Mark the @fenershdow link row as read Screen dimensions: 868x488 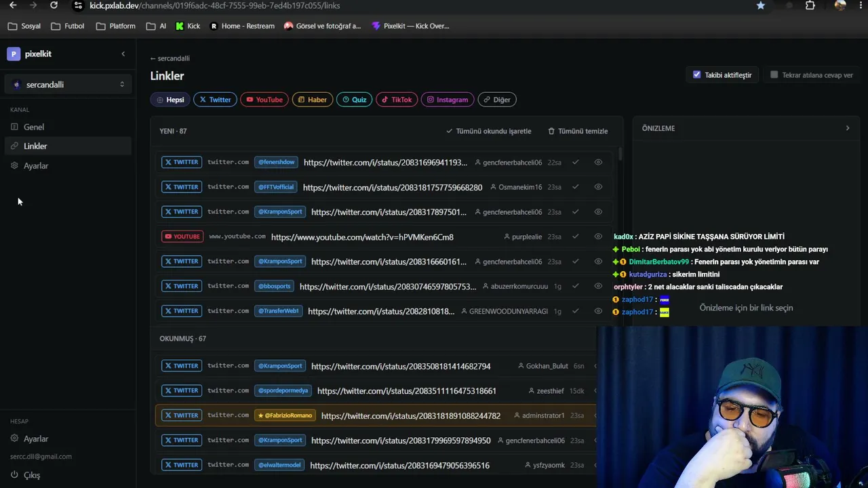(576, 162)
